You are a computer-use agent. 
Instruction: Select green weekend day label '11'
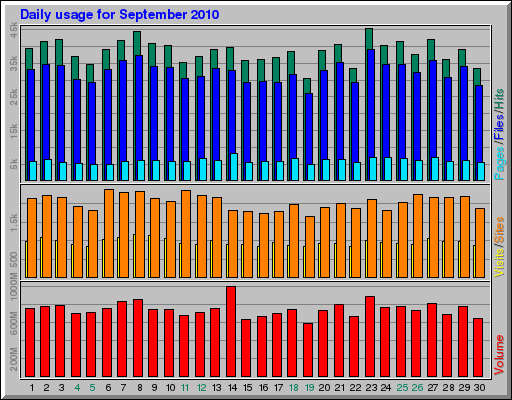pyautogui.click(x=185, y=388)
